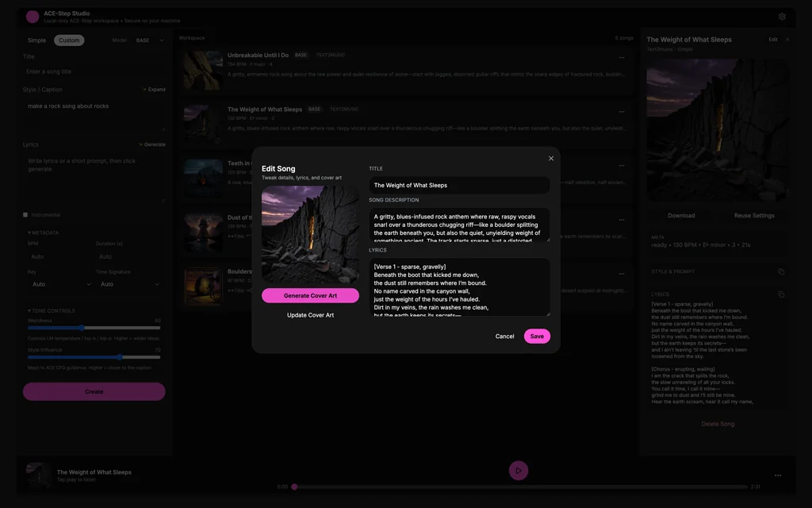Enable the Instrumental checkbox

(x=25, y=215)
